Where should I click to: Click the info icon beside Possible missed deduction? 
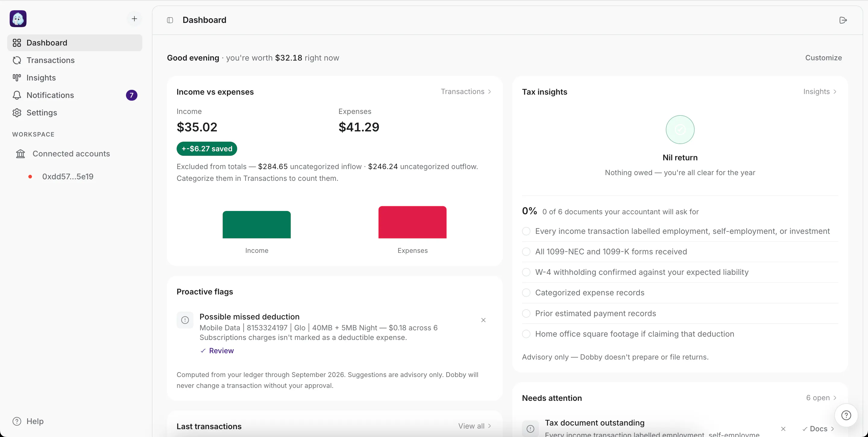tap(185, 320)
